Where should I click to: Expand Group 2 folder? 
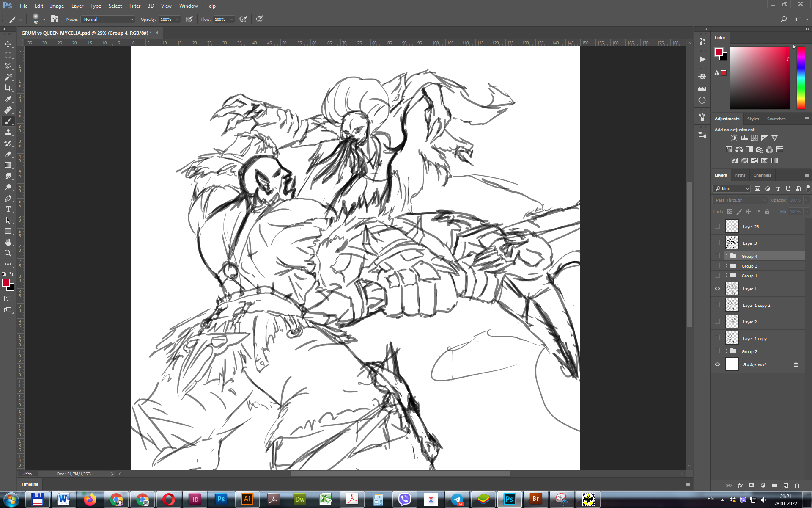click(x=727, y=351)
